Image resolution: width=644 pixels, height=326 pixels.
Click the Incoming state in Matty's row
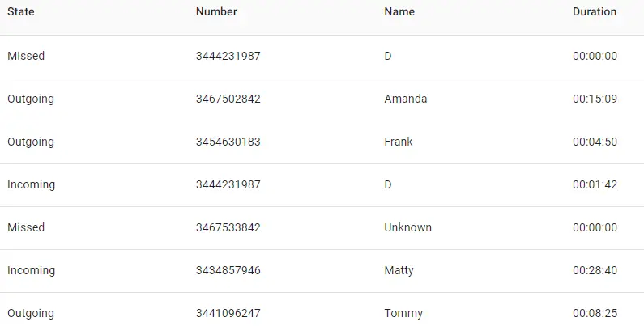click(x=32, y=271)
